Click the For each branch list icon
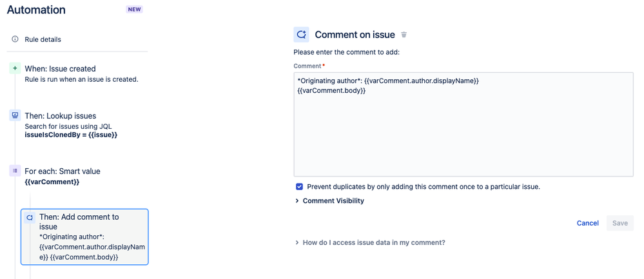The height and width of the screenshot is (279, 644). coord(15,171)
